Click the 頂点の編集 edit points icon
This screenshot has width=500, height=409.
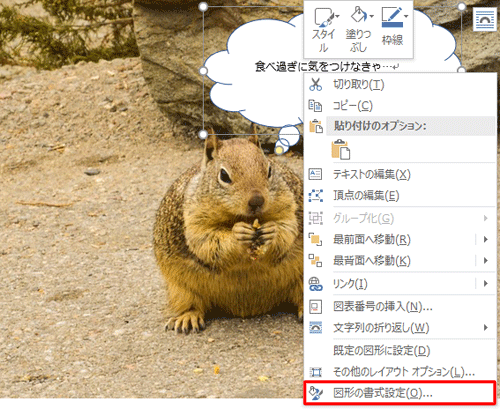point(315,195)
